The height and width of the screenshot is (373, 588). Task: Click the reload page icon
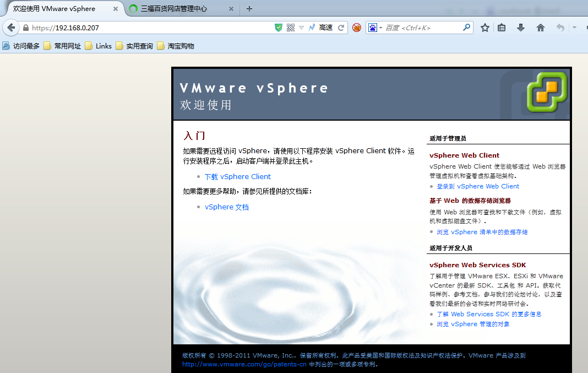click(x=341, y=28)
